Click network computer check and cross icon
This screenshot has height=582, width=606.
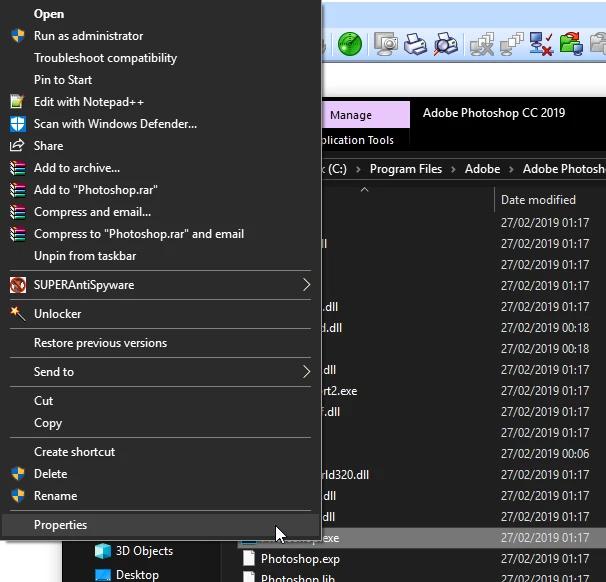coord(541,44)
